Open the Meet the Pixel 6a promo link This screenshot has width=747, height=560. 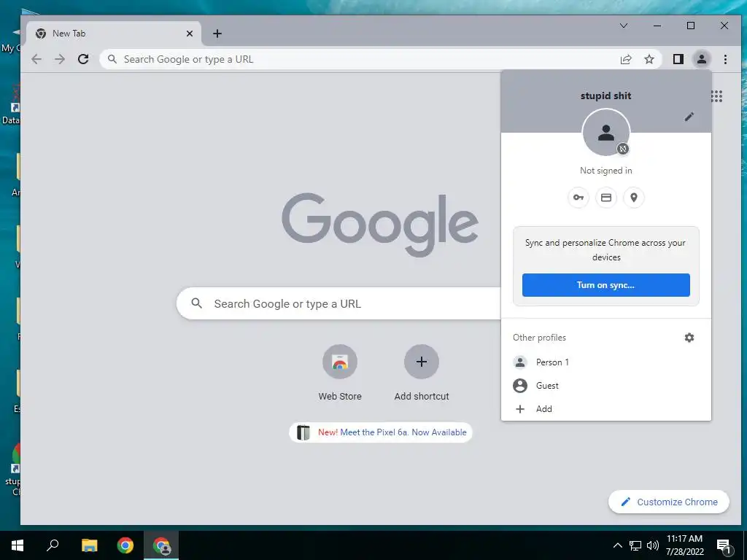[x=381, y=432]
